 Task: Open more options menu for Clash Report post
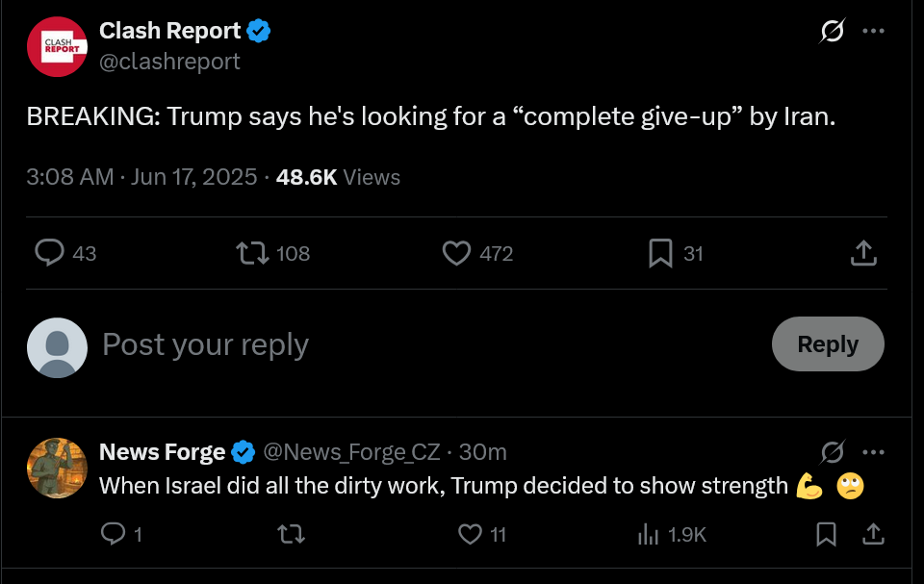pyautogui.click(x=873, y=31)
